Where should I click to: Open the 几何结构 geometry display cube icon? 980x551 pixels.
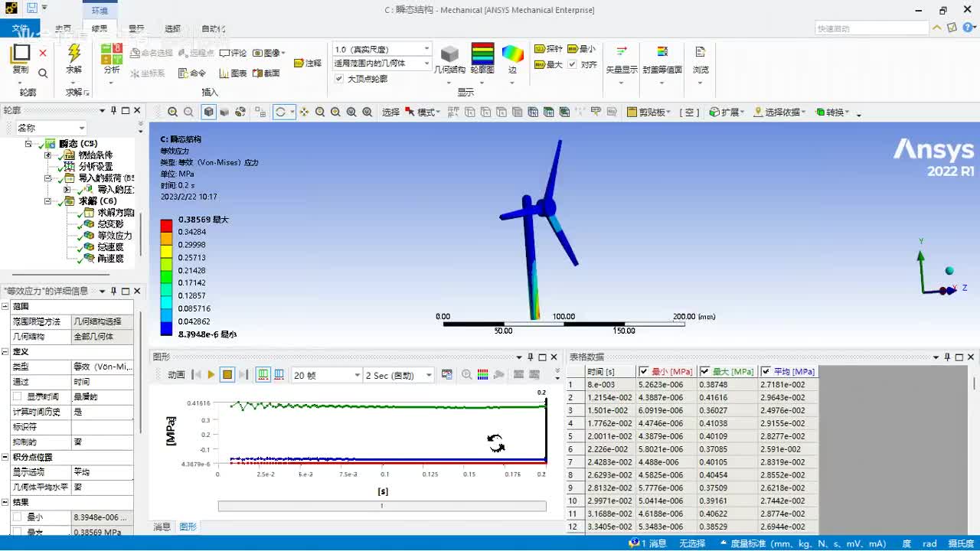coord(449,55)
